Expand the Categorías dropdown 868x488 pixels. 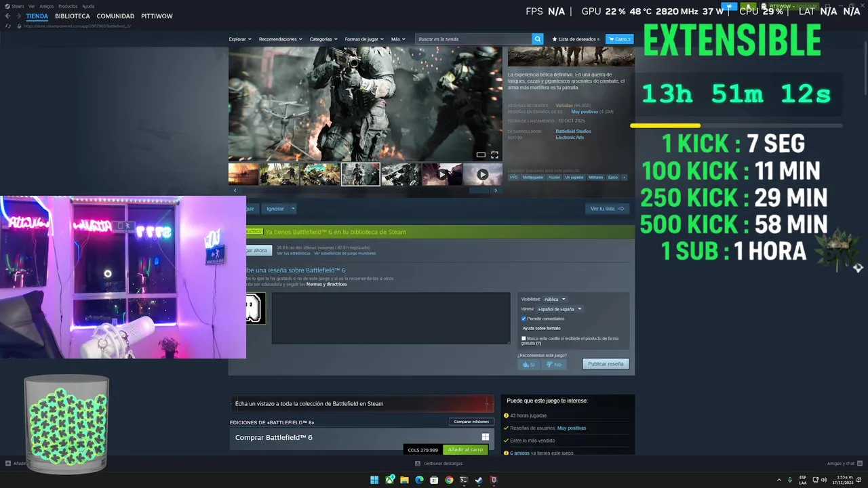[323, 39]
